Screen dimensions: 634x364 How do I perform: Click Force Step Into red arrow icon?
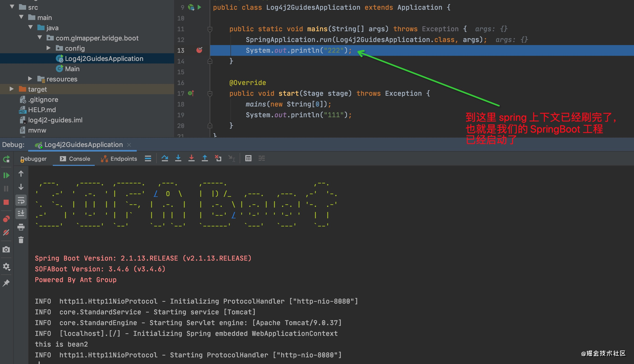(192, 158)
